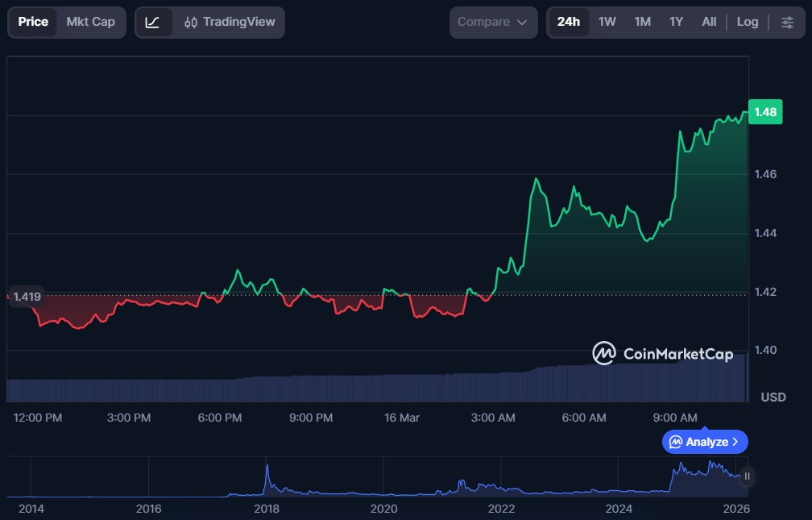Click the green 1.48 current price tag
Viewport: 812px width, 520px height.
pos(764,112)
